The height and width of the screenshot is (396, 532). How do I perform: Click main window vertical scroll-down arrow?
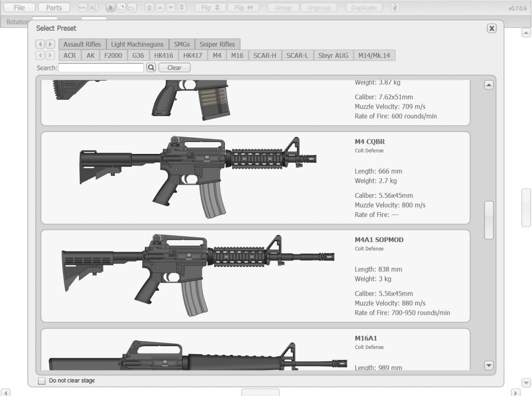[x=526, y=382]
